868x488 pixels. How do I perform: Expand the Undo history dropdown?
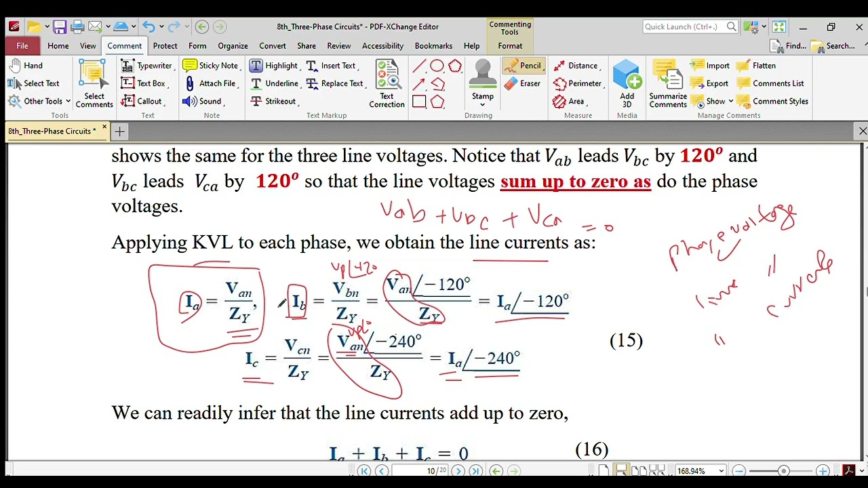160,27
